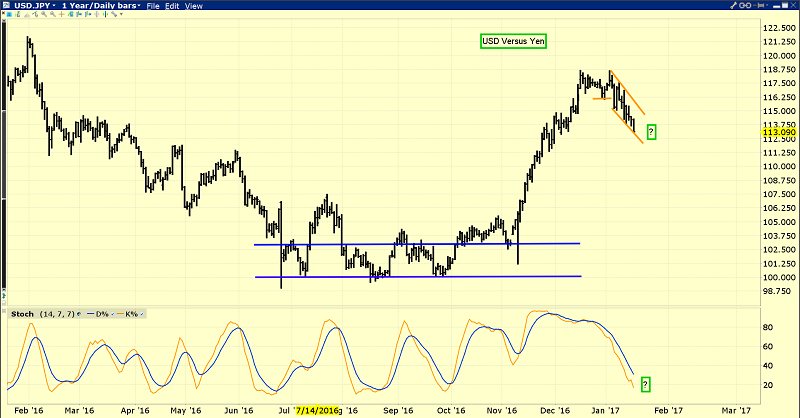The width and height of the screenshot is (800, 418).
Task: Click the highlighted 7/14/2016 date marker
Action: [315, 410]
